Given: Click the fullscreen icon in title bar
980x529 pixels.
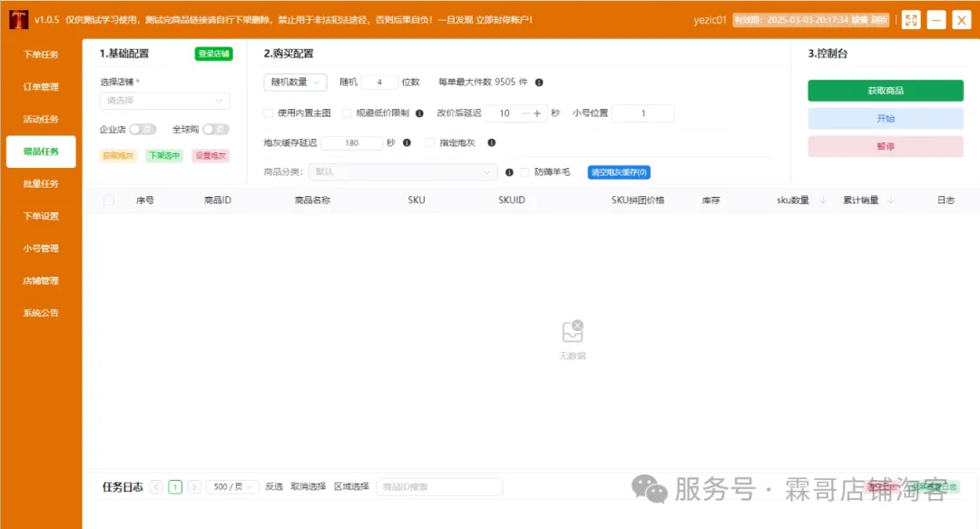Looking at the screenshot, I should (911, 20).
